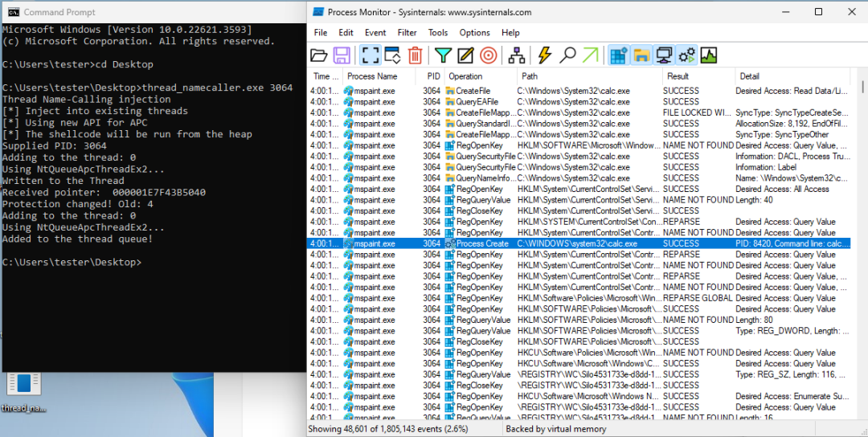The image size is (868, 437).
Task: Click the mspaint icon in the Process Create row
Action: pos(348,243)
